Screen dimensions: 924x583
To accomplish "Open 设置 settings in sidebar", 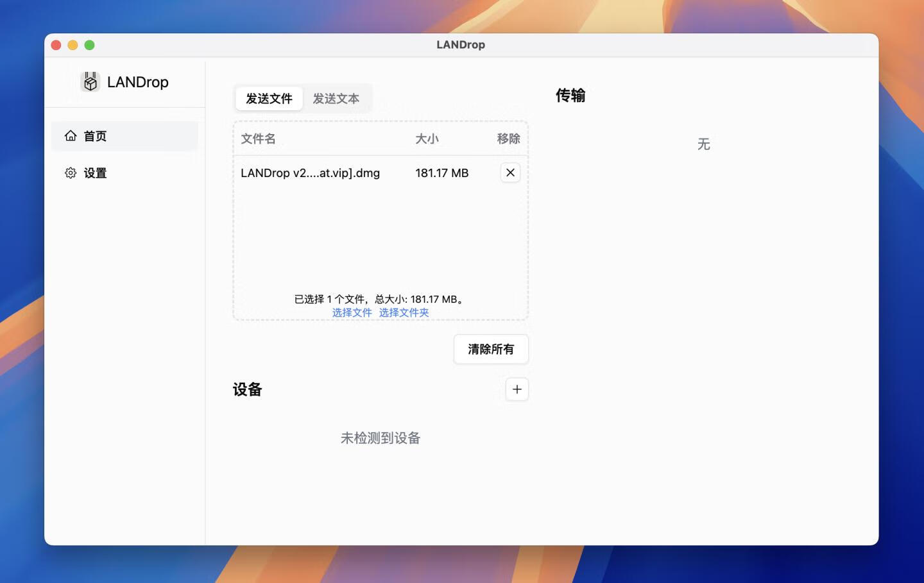I will point(124,173).
